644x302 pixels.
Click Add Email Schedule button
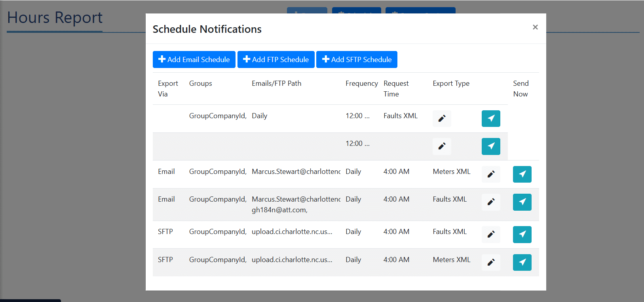click(x=194, y=60)
